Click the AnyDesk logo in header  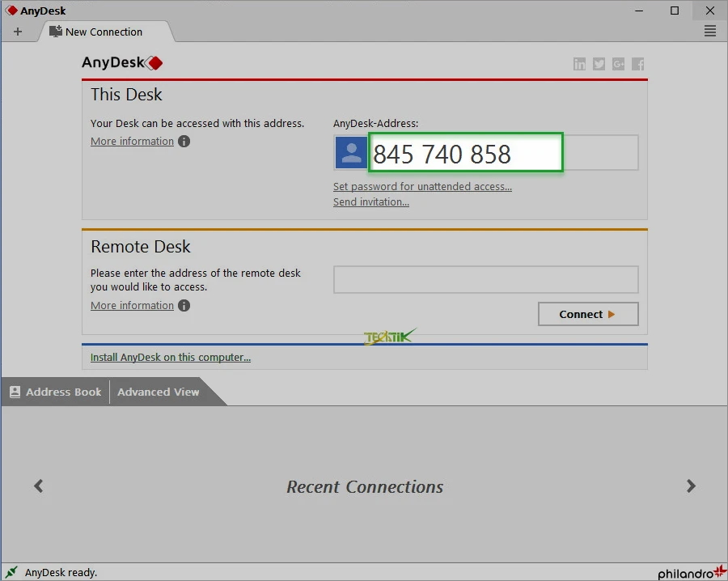pos(122,62)
